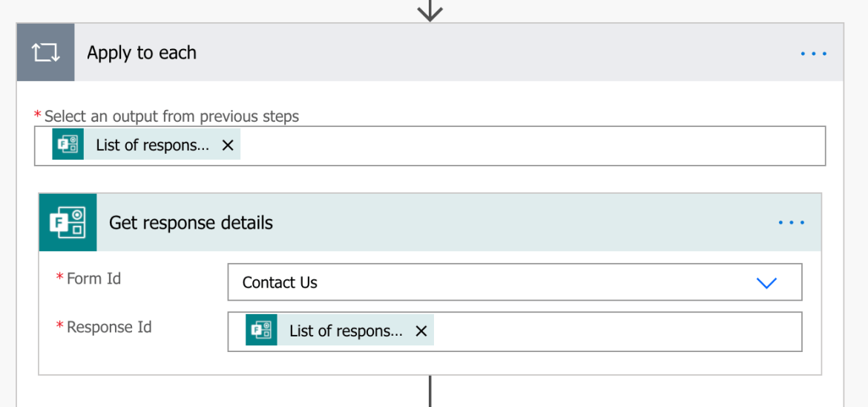This screenshot has height=407, width=868.
Task: Click the Apply to each loop icon
Action: [46, 53]
